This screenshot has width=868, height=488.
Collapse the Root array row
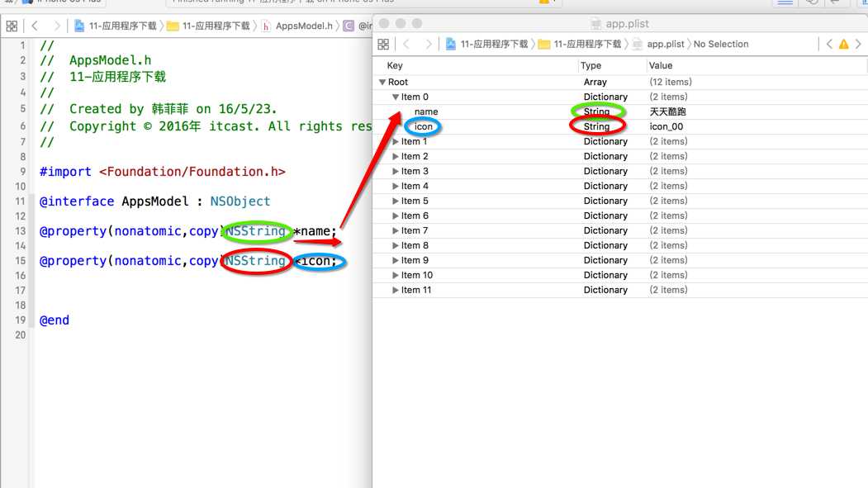tap(382, 82)
